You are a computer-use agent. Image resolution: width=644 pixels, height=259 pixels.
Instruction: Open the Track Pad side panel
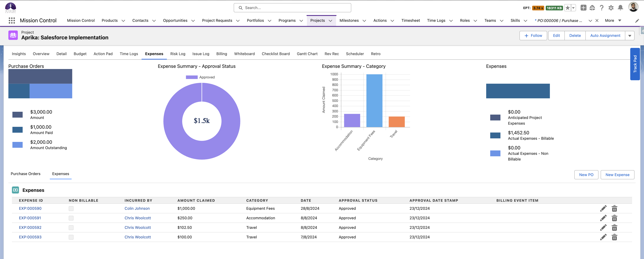[635, 64]
